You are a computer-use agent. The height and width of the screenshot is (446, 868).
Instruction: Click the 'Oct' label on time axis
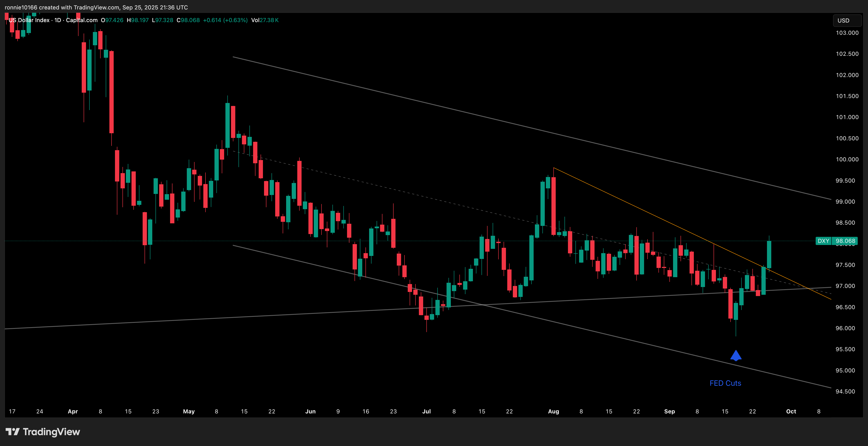791,411
